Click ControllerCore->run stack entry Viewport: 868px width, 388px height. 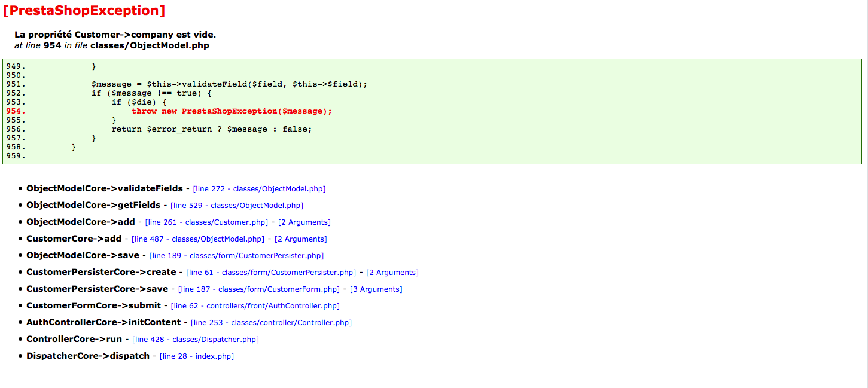click(74, 339)
